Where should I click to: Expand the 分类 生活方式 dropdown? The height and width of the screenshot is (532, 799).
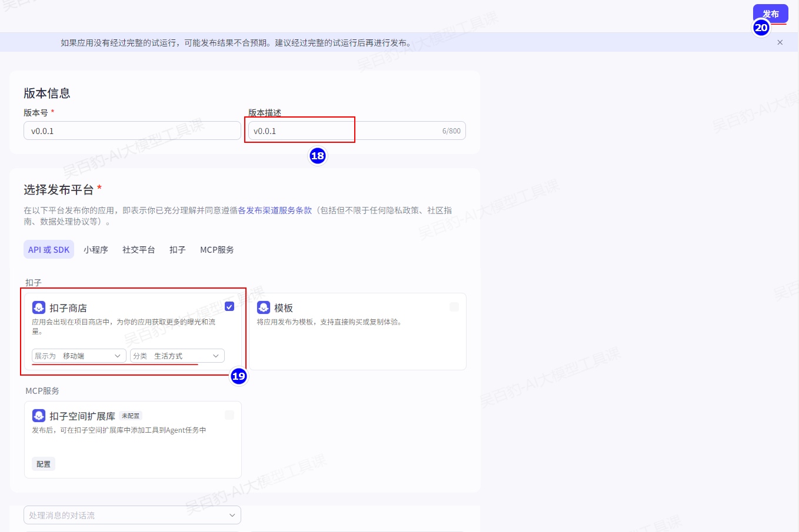tap(177, 356)
